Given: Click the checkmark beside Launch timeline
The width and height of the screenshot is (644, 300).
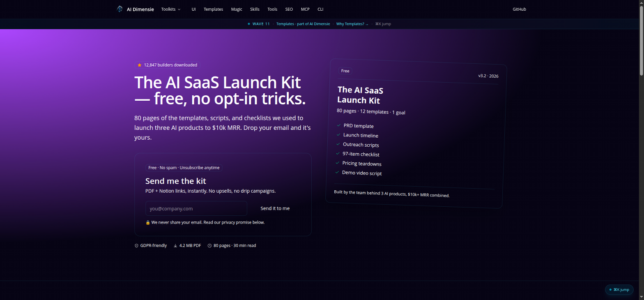Looking at the screenshot, I should pos(338,134).
